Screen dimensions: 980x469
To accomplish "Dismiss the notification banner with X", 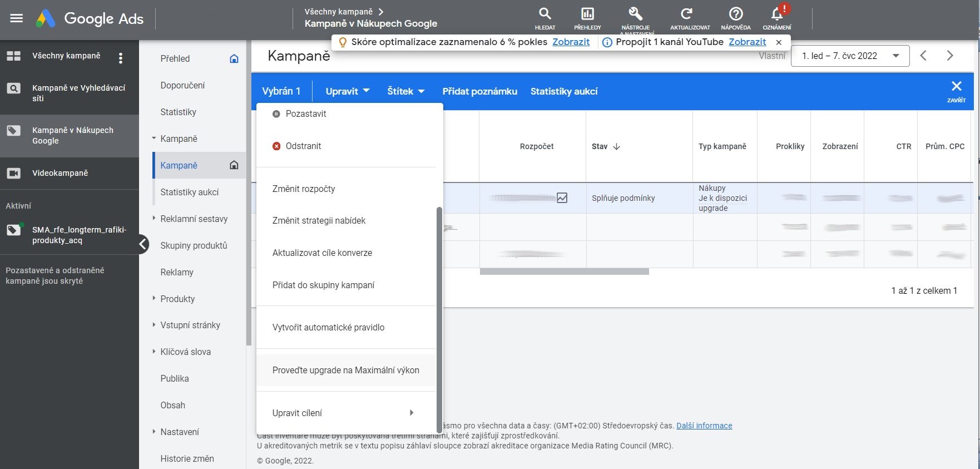I will (779, 42).
